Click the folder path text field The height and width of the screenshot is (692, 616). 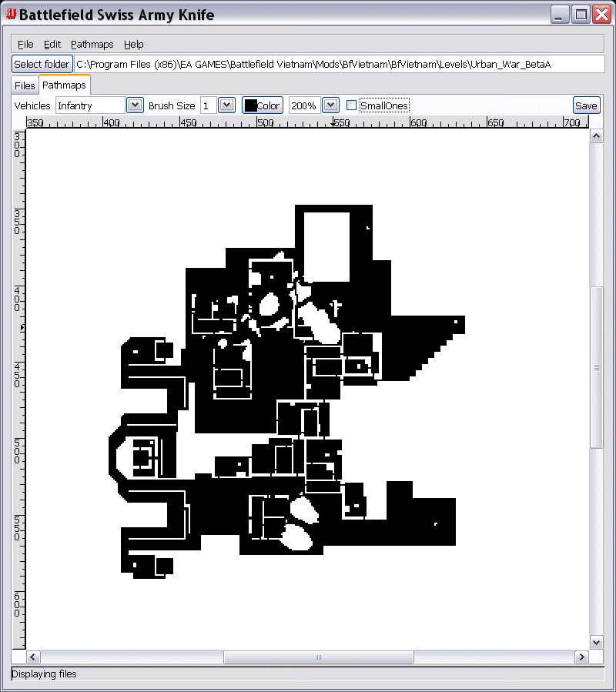pos(339,64)
